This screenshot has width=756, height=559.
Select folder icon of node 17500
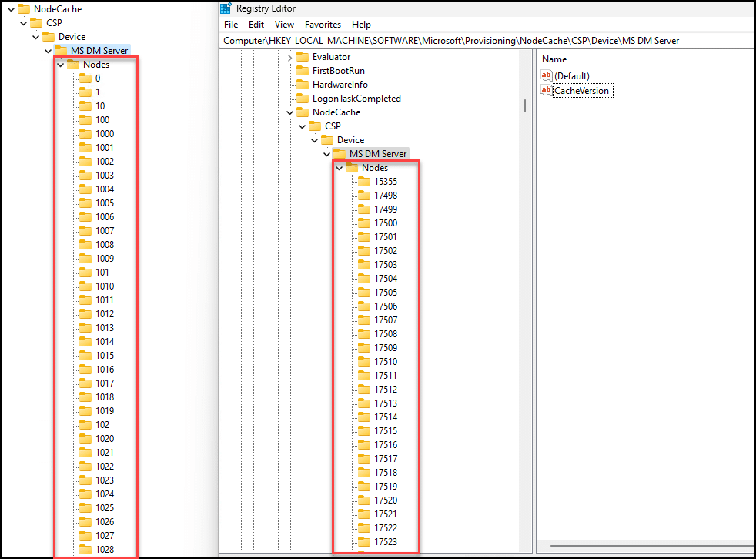(364, 223)
